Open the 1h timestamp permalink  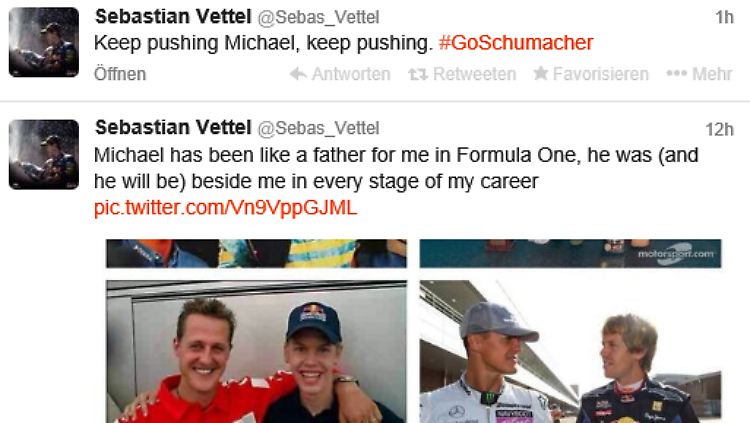[725, 18]
